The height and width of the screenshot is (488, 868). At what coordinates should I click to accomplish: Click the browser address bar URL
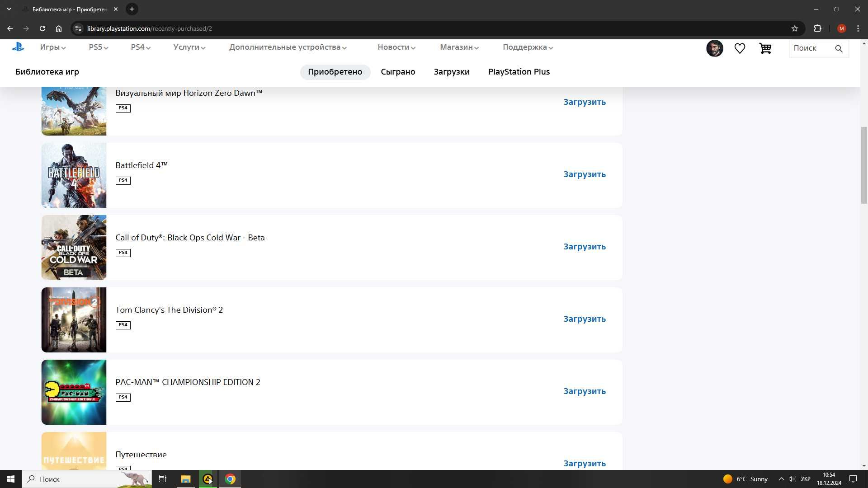click(x=149, y=28)
